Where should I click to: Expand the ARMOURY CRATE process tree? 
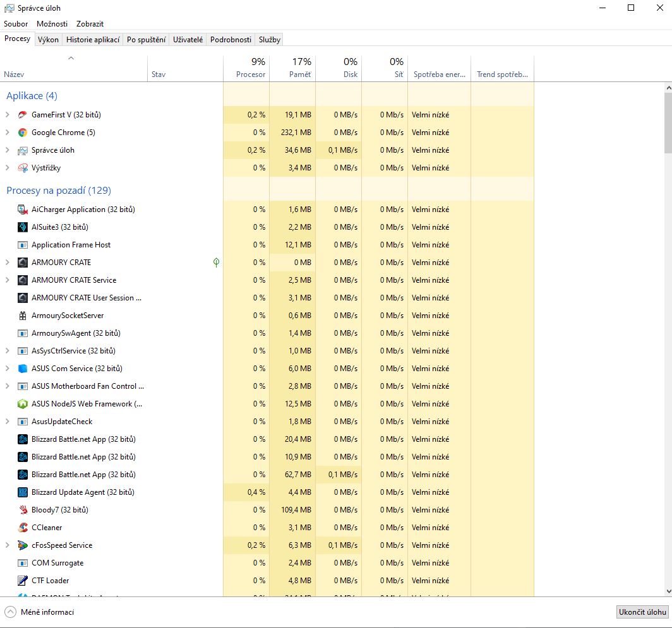[8, 263]
